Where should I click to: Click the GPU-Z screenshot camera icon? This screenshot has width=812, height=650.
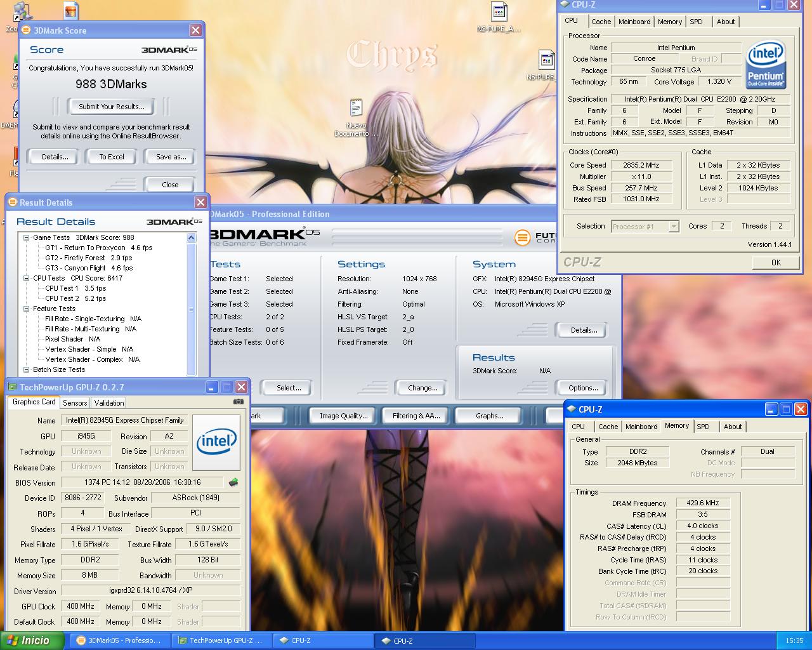(x=239, y=401)
